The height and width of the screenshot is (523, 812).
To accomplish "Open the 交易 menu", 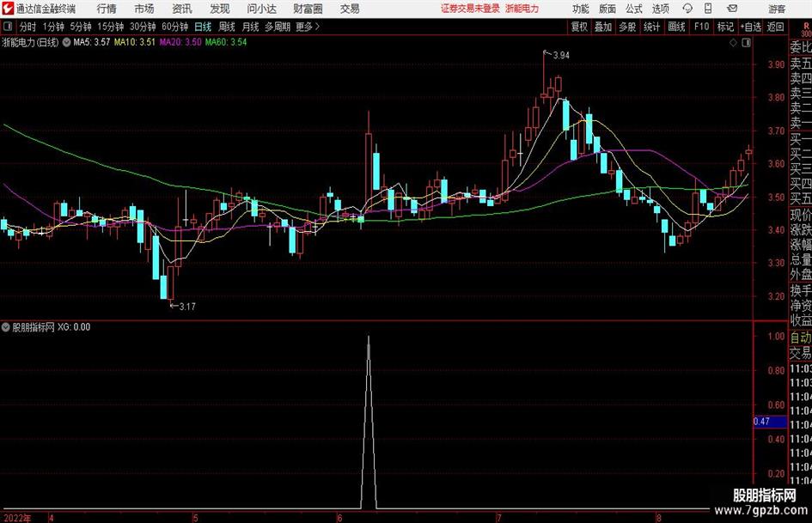I will click(x=350, y=9).
